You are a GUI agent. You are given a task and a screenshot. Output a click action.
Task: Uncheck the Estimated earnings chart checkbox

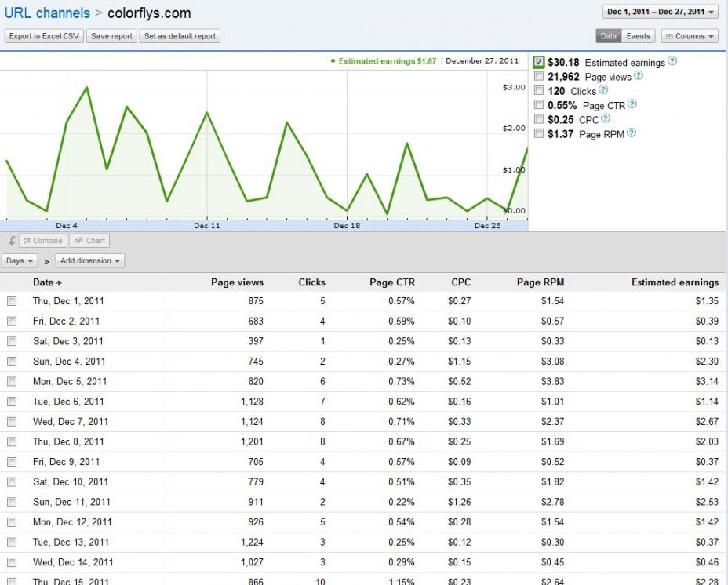point(539,62)
